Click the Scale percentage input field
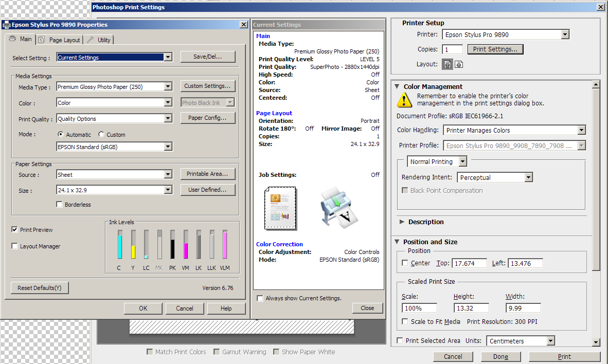 click(419, 308)
